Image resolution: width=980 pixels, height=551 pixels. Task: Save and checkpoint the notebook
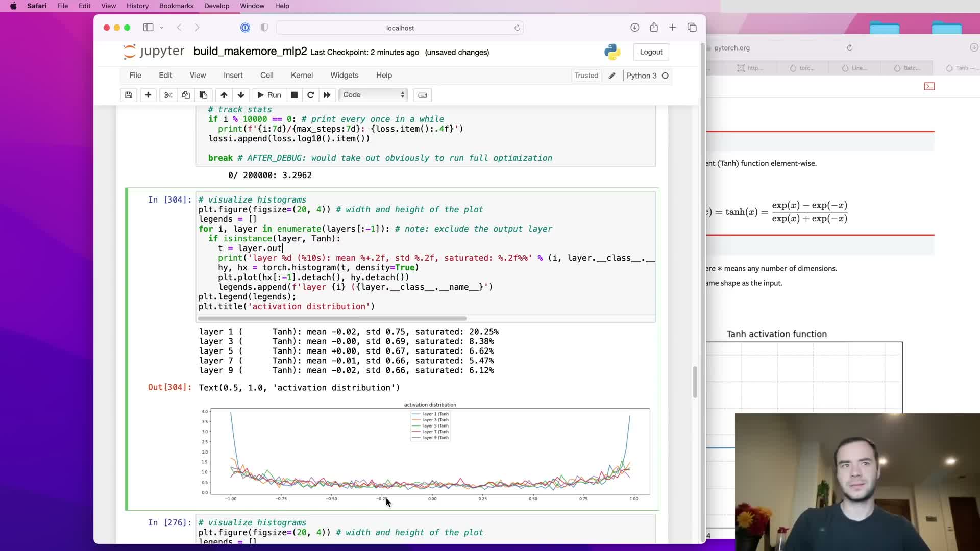[129, 95]
